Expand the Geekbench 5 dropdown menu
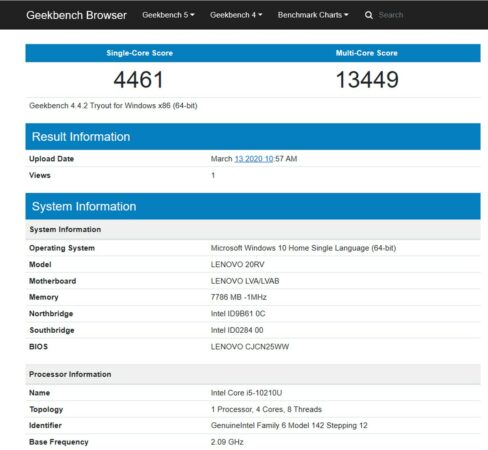The width and height of the screenshot is (488, 450). (x=168, y=15)
